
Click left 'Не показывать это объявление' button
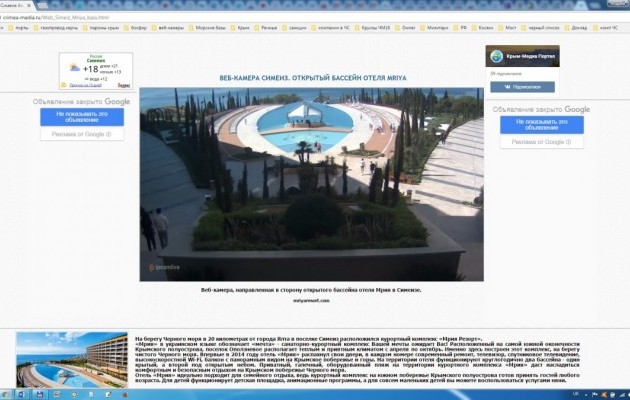(82, 117)
